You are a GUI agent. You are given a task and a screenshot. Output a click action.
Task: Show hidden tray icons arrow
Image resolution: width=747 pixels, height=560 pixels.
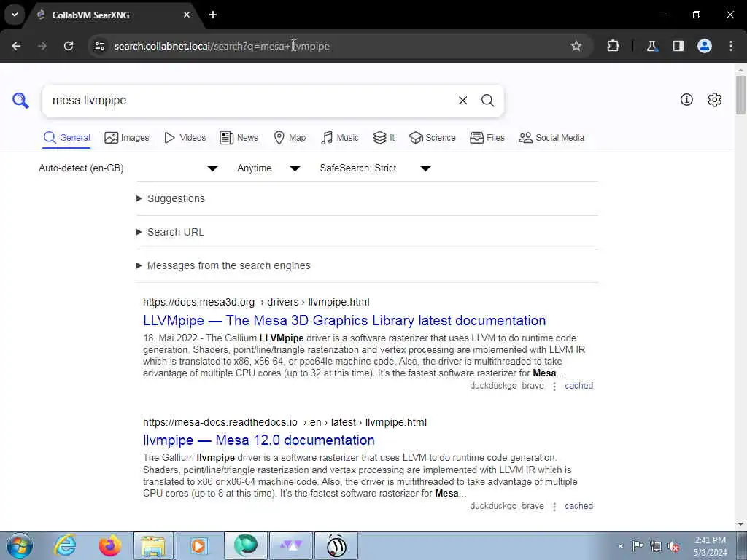coord(620,546)
